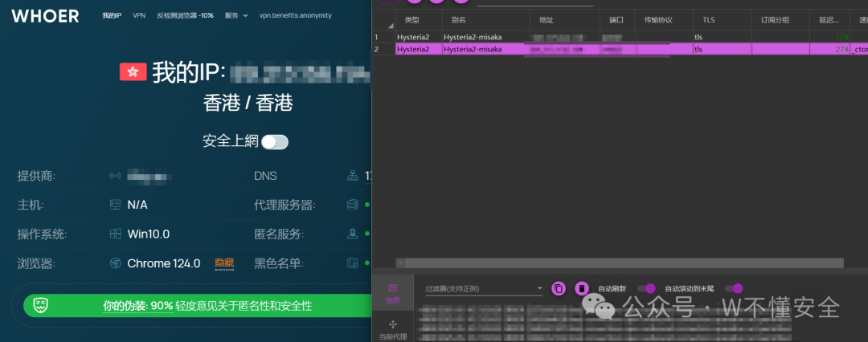Click the 香港 / 香港 location text
This screenshot has width=868, height=342.
248,103
